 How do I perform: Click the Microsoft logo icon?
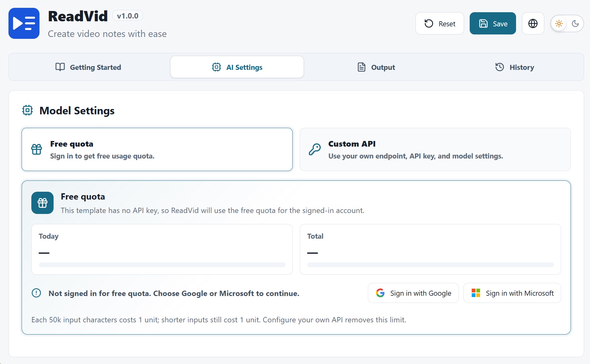point(476,293)
